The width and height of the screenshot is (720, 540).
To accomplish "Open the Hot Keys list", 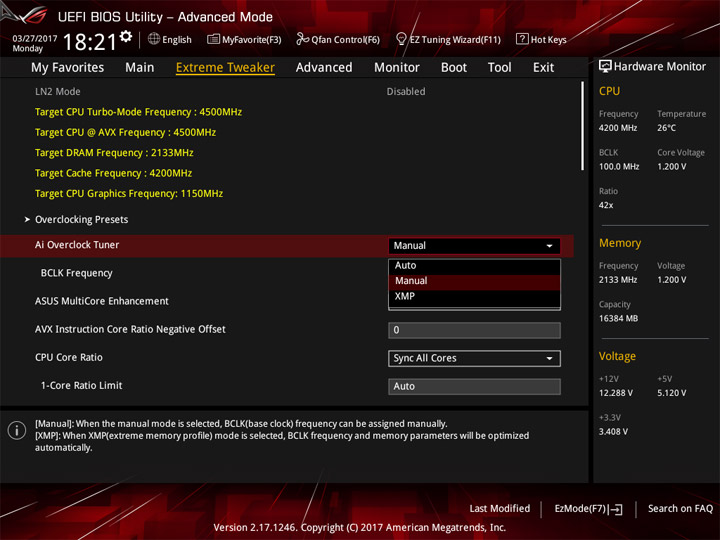I will tap(548, 40).
